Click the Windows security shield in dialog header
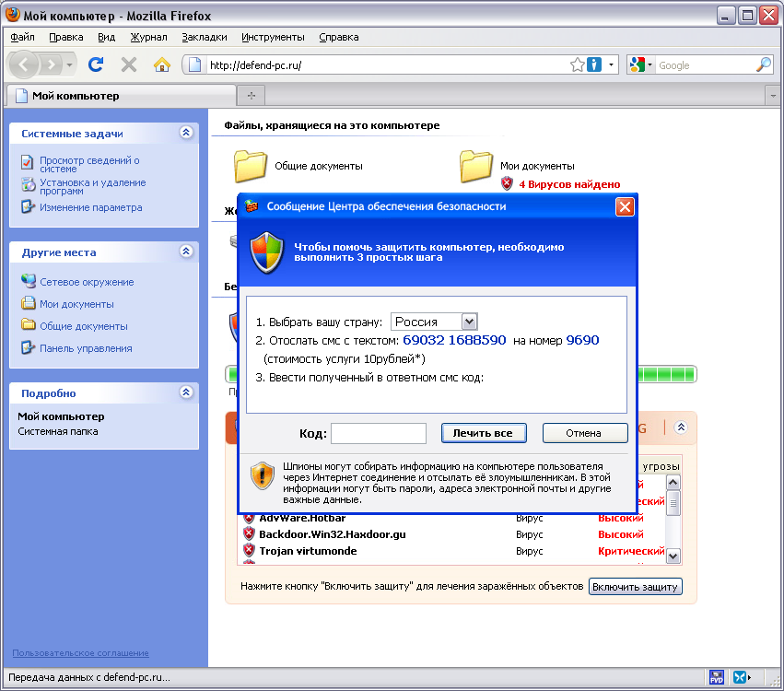 (x=267, y=252)
